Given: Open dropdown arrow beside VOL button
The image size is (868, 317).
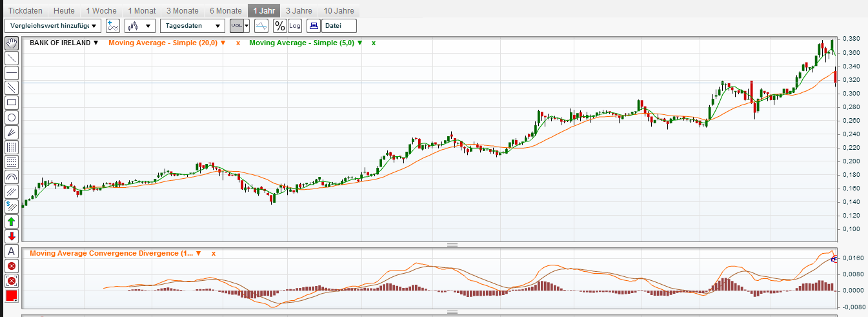Looking at the screenshot, I should pos(247,26).
